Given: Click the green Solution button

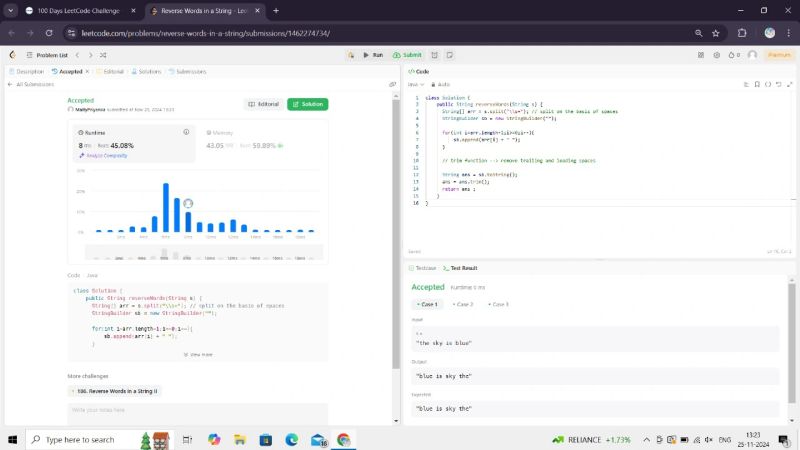Looking at the screenshot, I should (x=308, y=104).
